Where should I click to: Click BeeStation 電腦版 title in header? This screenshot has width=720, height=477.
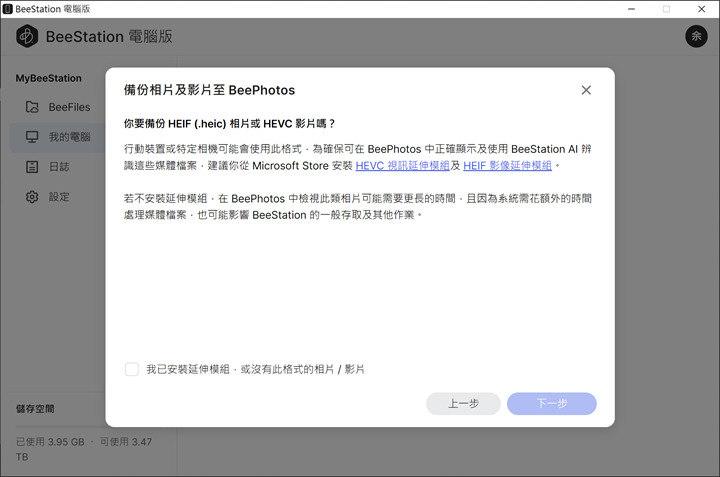(109, 36)
